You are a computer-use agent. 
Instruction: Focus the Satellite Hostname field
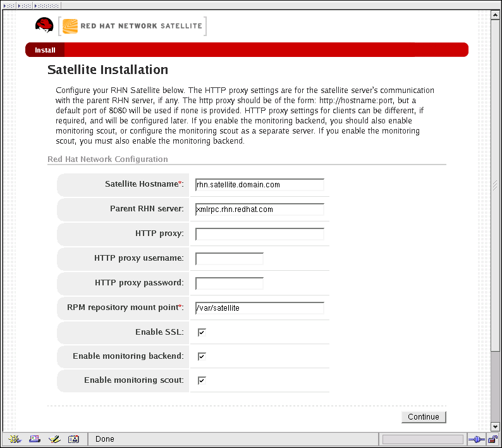pyautogui.click(x=260, y=185)
